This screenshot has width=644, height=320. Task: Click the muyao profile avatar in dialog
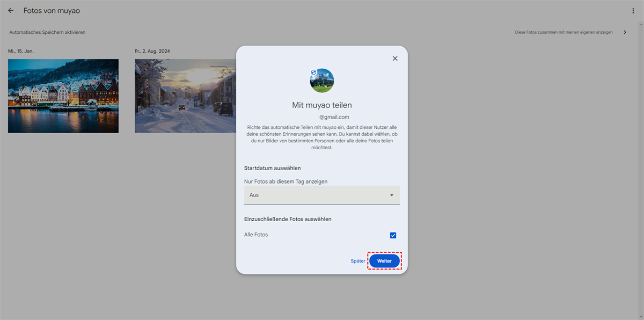pyautogui.click(x=322, y=81)
